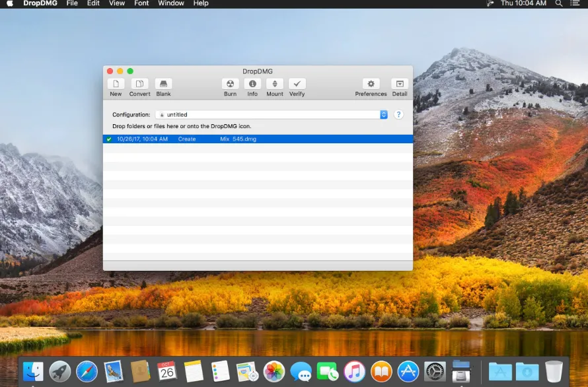Click the blue help question mark button
The image size is (588, 387).
pos(398,114)
